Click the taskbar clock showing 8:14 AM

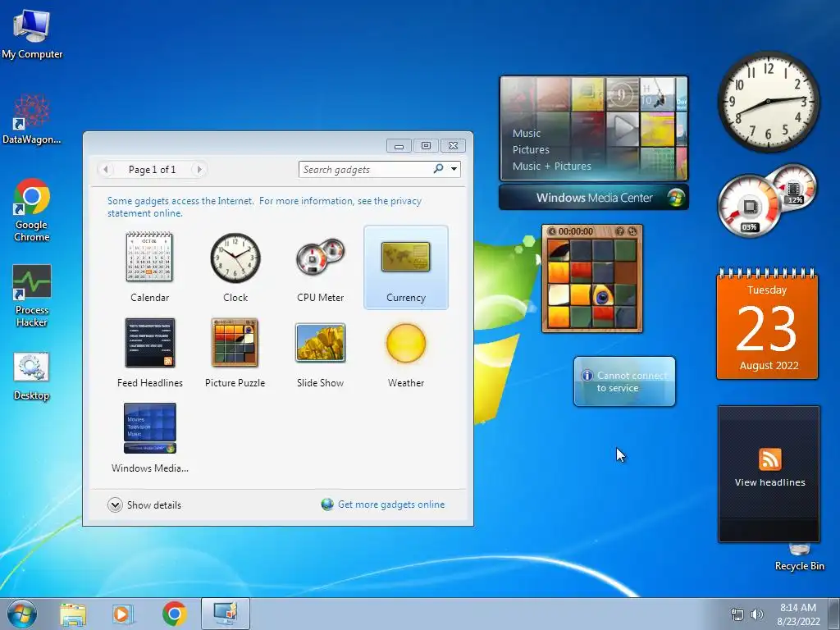point(798,614)
